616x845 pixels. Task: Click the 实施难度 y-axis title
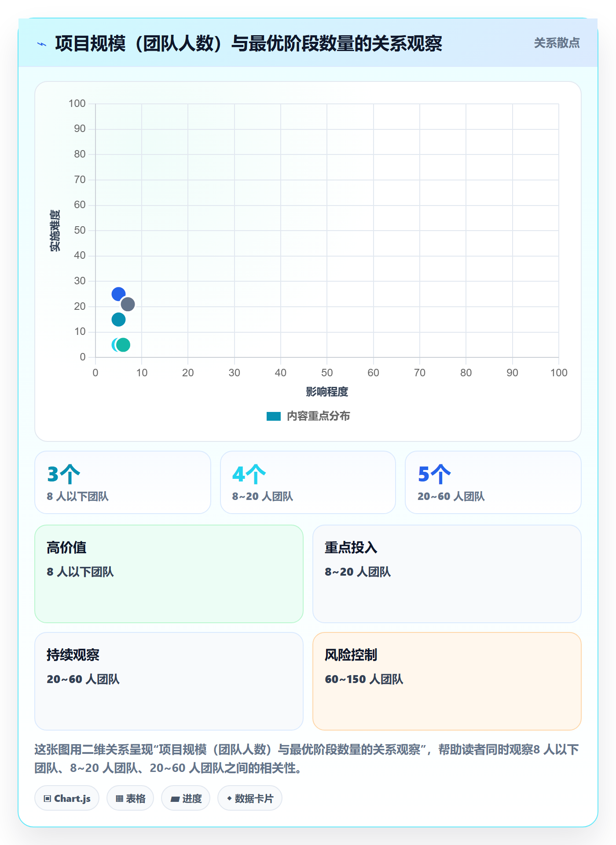(x=55, y=231)
